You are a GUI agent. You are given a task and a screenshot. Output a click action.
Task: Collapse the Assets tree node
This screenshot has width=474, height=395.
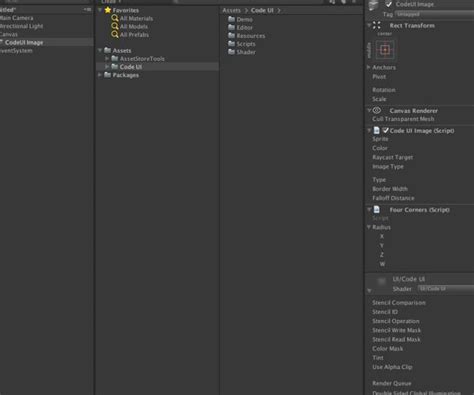100,50
